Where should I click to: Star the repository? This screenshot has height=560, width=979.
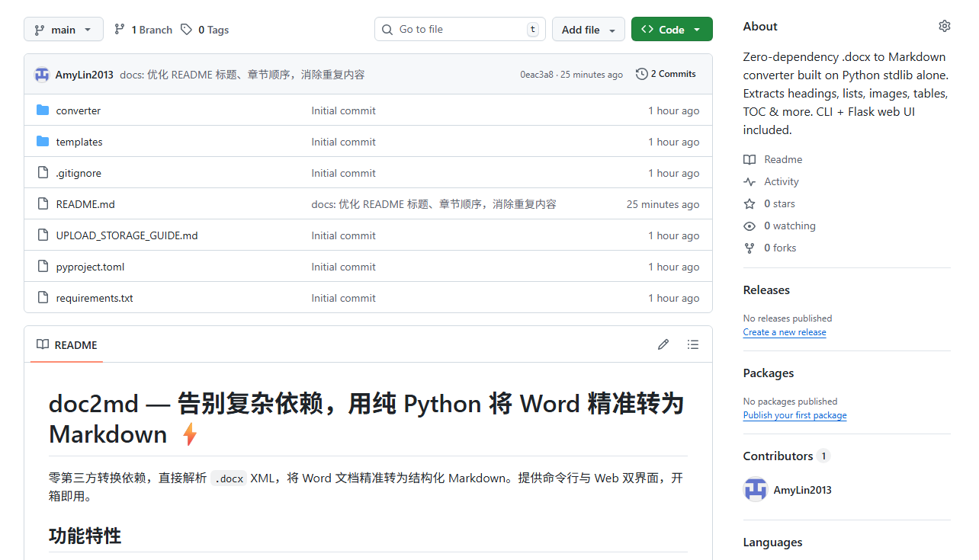749,203
